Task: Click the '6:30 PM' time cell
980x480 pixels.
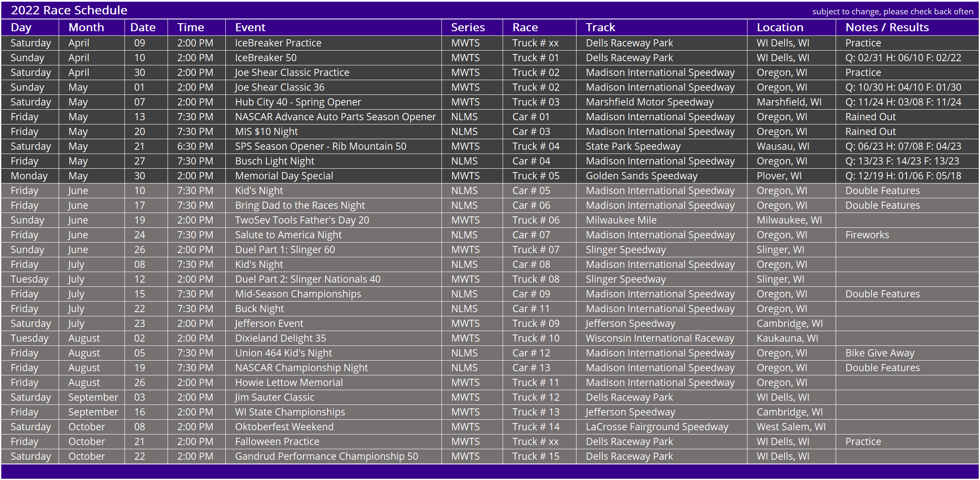Action: click(195, 146)
